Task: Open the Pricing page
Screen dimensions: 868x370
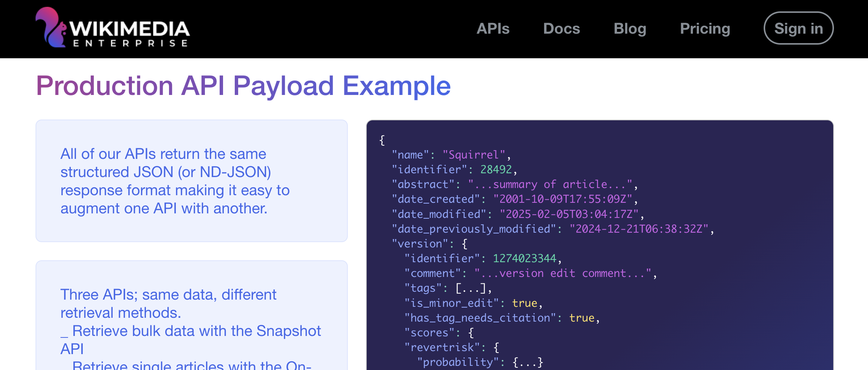Action: tap(705, 29)
